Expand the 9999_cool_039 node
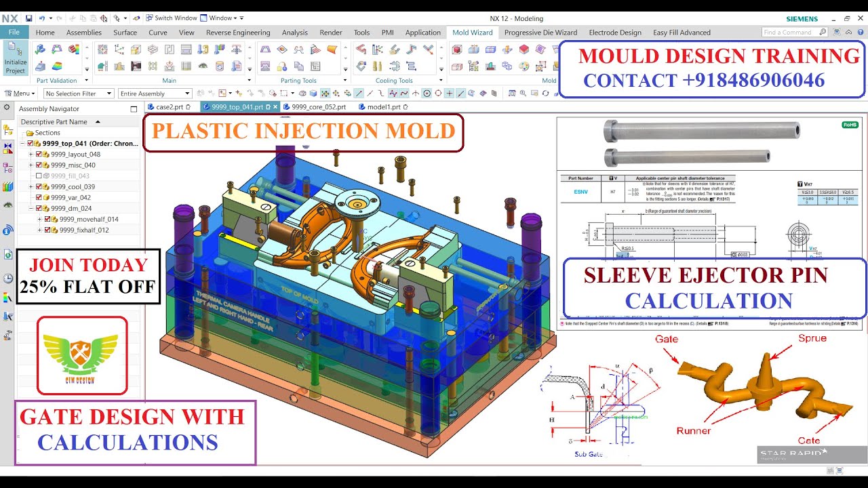The width and height of the screenshot is (868, 488). tap(31, 187)
